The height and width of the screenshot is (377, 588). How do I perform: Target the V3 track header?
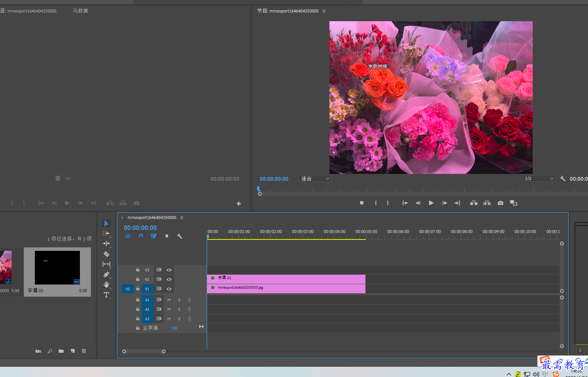[x=147, y=270]
